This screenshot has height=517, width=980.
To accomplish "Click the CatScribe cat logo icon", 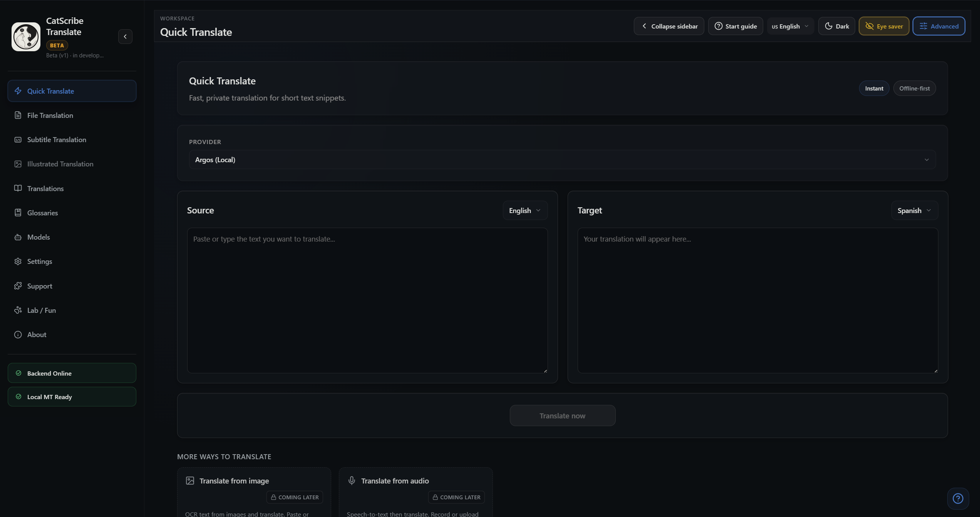I will click(x=26, y=37).
